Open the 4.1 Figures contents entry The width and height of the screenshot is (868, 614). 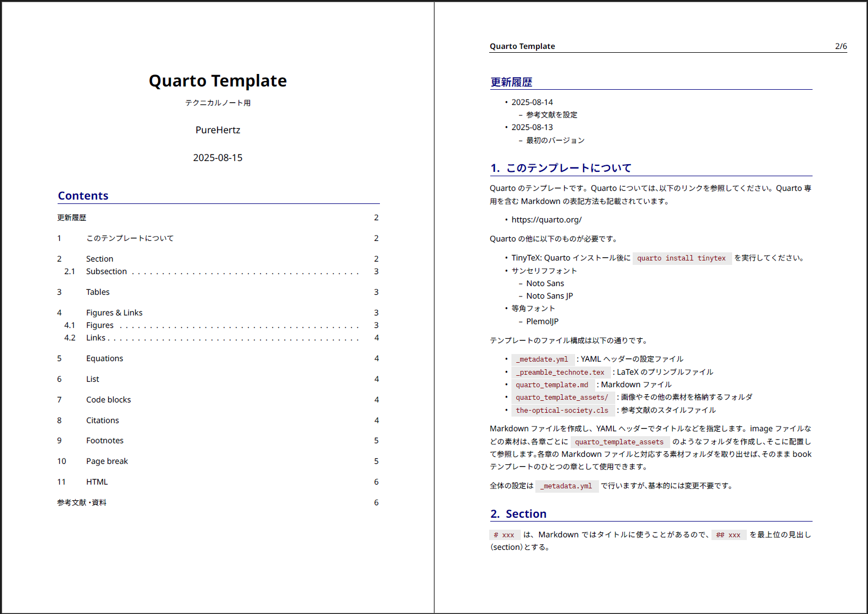click(x=100, y=325)
